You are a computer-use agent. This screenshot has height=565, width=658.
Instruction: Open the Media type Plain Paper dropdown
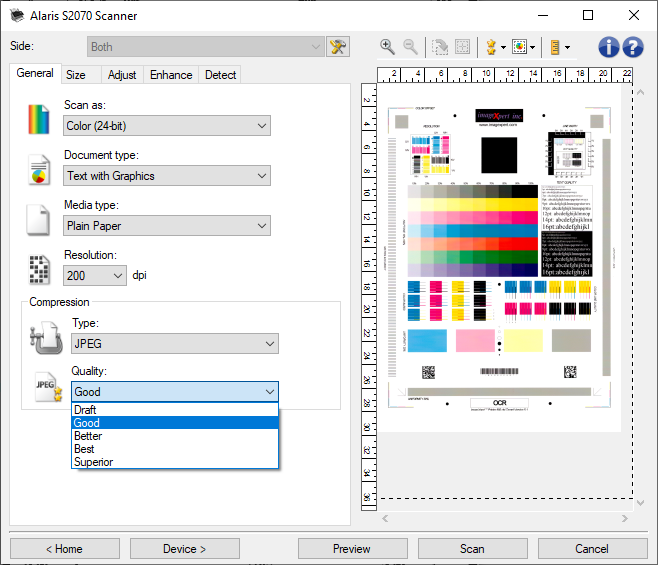coord(167,226)
